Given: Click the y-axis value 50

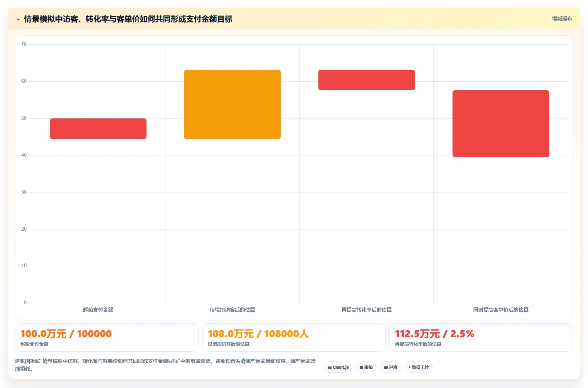Looking at the screenshot, I should click(24, 118).
